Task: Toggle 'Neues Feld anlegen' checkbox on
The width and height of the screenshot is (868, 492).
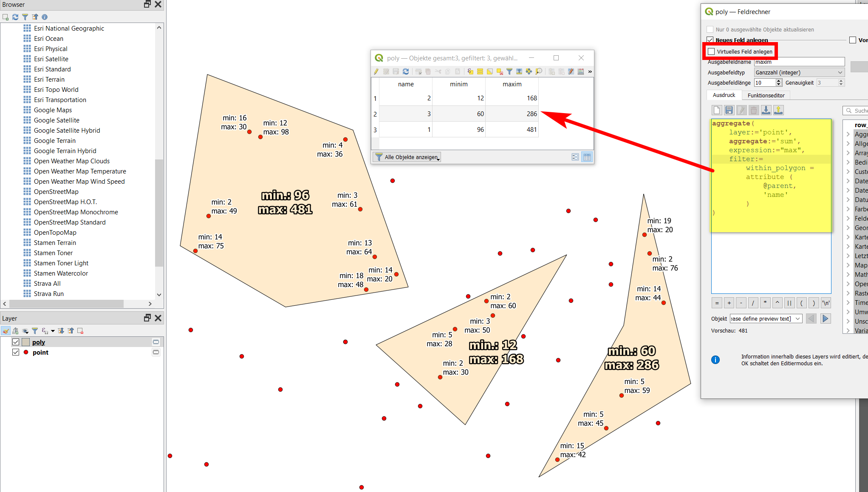Action: [711, 40]
